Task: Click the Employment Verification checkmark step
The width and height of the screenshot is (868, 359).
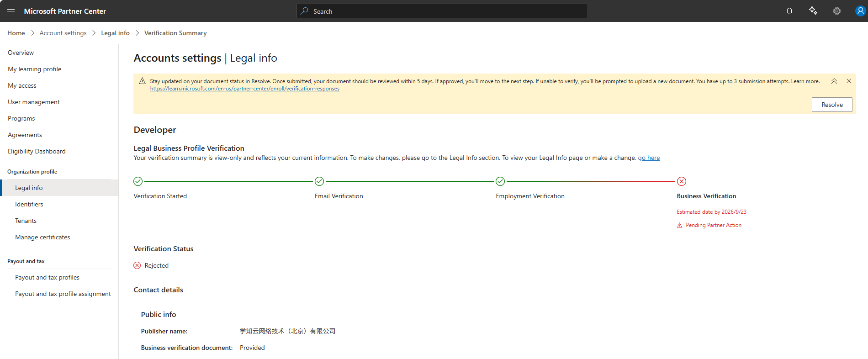Action: 500,181
